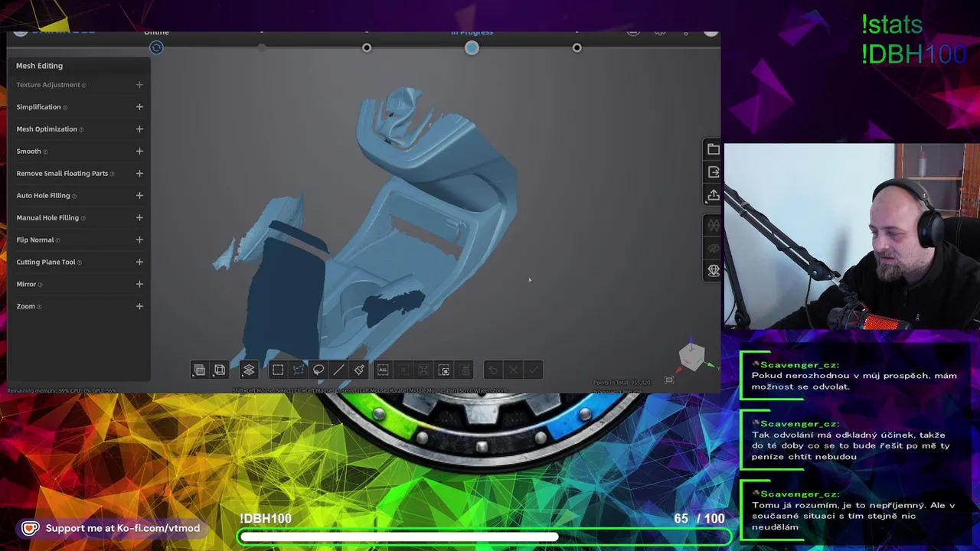Screen dimensions: 980x551
Task: Click the last workflow step marker
Action: pyautogui.click(x=577, y=47)
